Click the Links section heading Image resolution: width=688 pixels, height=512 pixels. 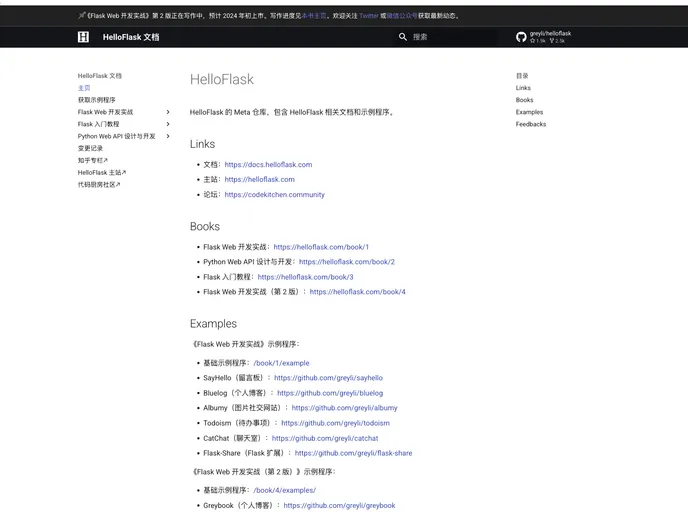[x=202, y=144]
